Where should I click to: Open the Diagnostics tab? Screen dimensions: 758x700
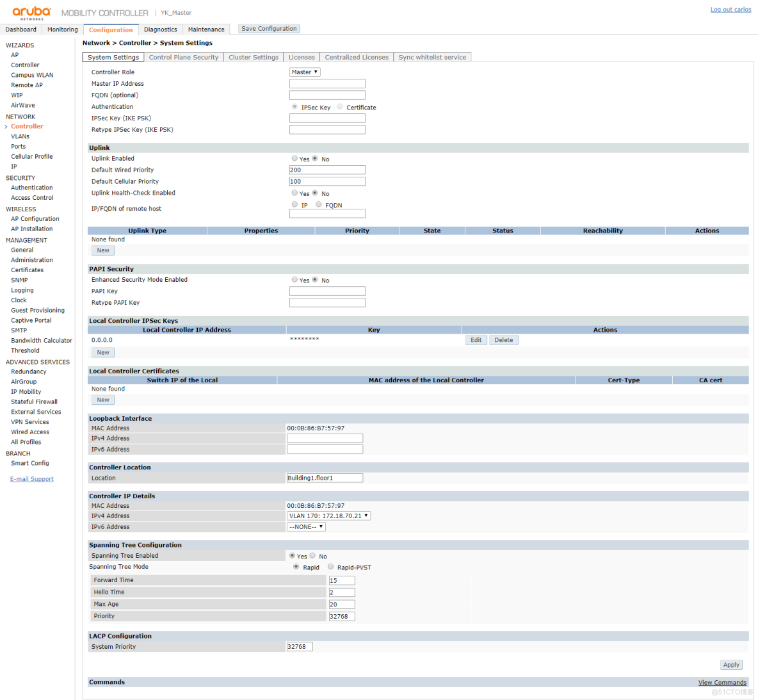tap(161, 29)
